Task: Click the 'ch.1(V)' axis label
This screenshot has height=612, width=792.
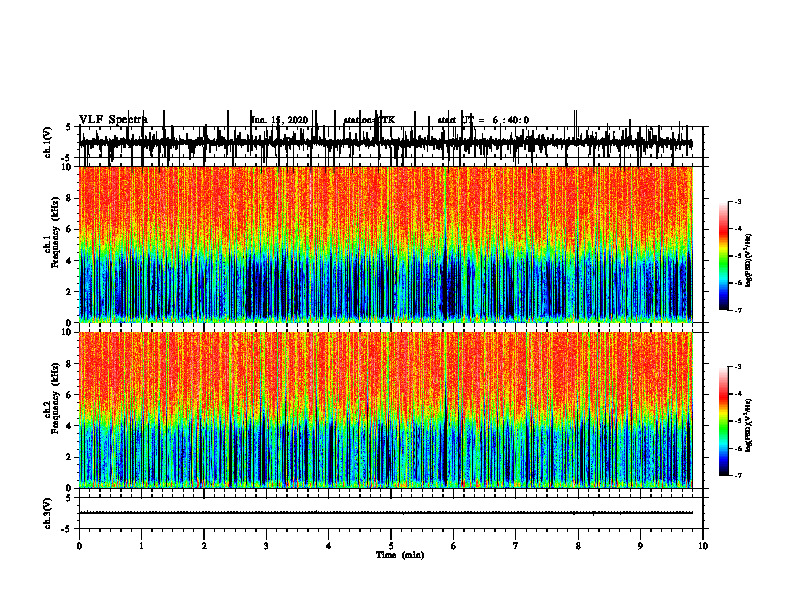Action: [48, 142]
